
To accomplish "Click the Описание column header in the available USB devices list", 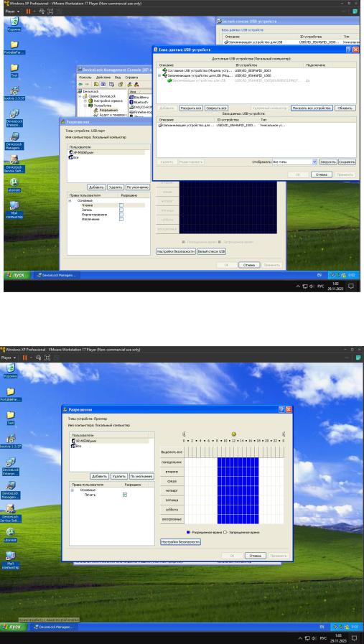I will (195, 65).
